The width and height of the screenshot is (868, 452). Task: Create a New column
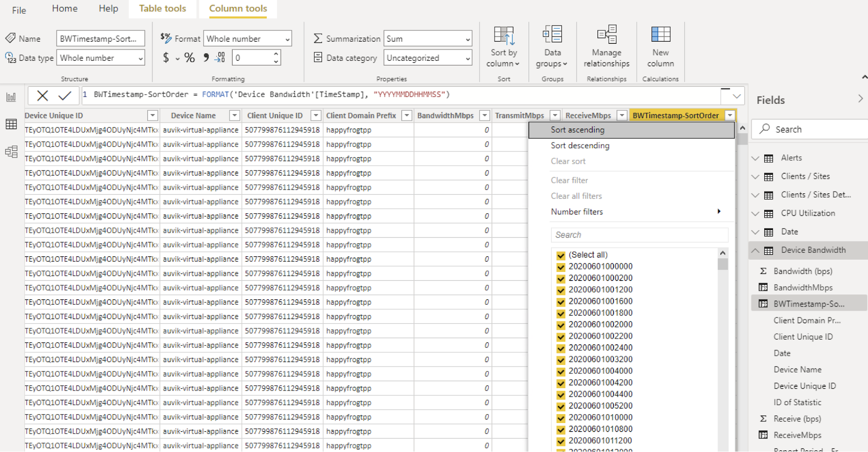pyautogui.click(x=660, y=46)
